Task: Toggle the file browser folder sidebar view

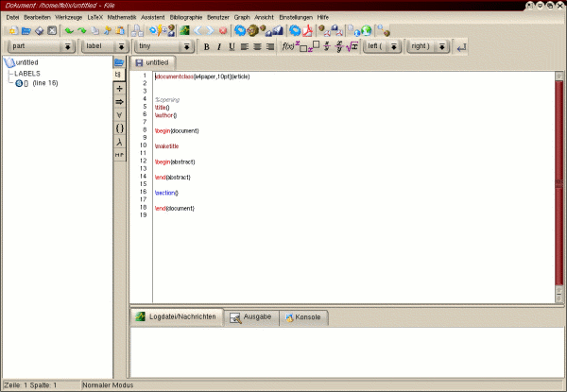Action: pyautogui.click(x=119, y=61)
